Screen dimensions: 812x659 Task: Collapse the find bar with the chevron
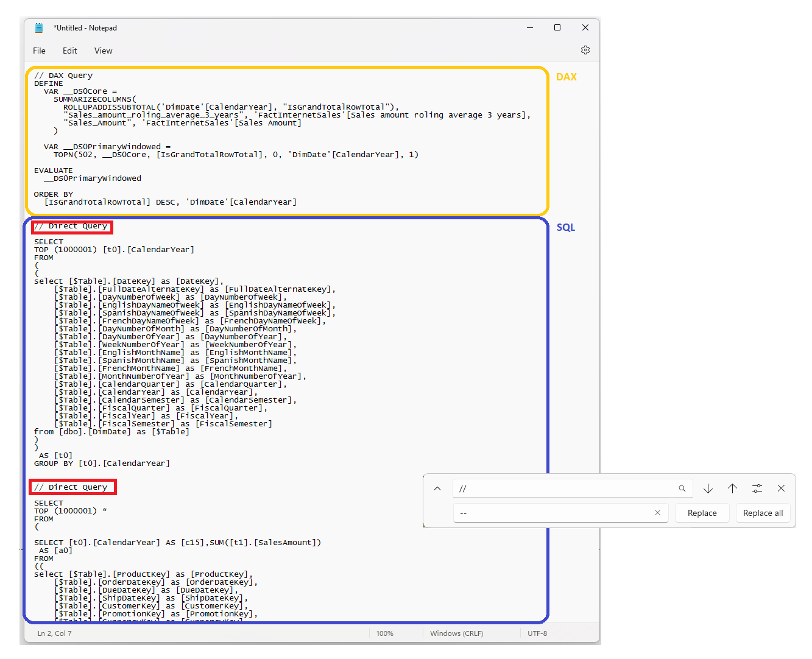[x=437, y=488]
